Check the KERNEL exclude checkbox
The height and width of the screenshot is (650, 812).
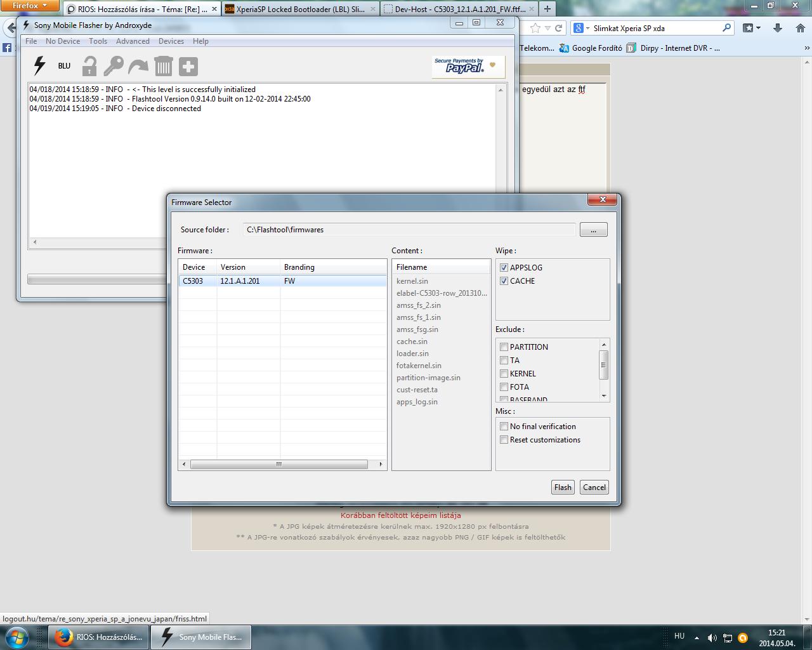point(504,373)
